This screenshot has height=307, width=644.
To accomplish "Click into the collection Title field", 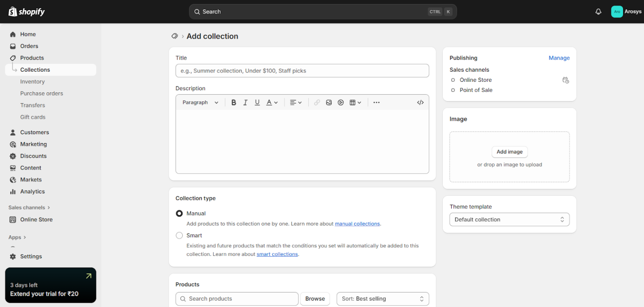I will 302,71.
